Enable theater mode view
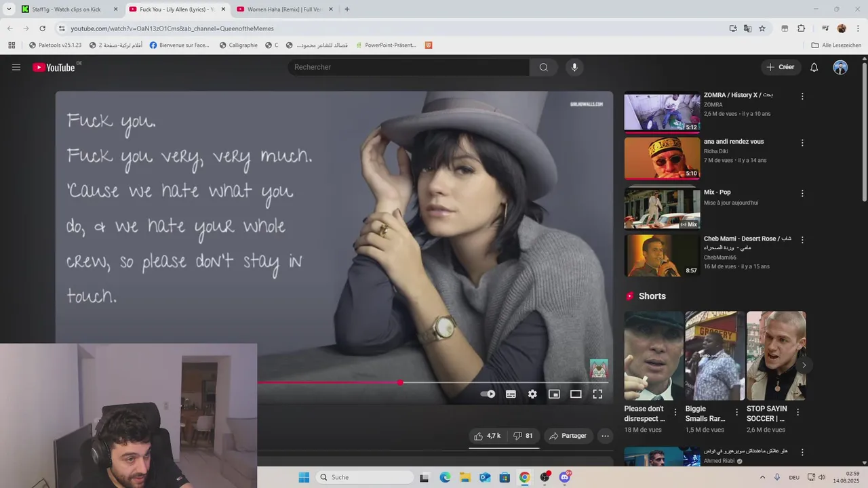The height and width of the screenshot is (488, 868). tap(576, 394)
